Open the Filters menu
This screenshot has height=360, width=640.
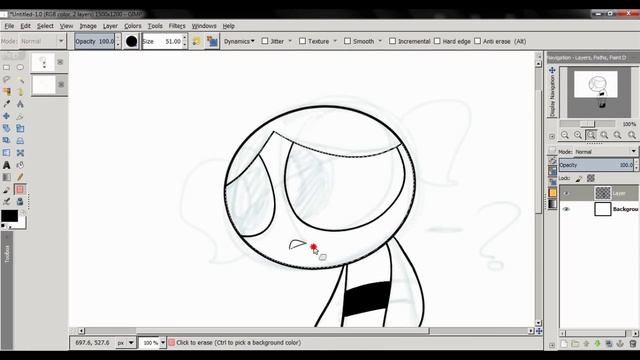pos(177,26)
